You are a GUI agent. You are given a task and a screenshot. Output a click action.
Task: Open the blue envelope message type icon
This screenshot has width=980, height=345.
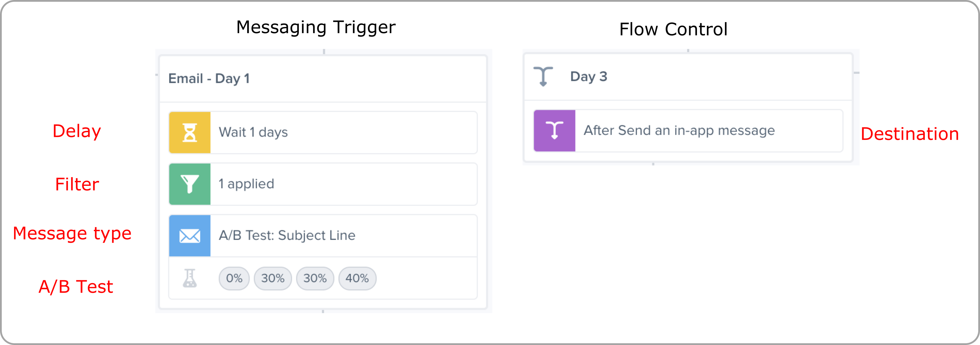click(190, 236)
